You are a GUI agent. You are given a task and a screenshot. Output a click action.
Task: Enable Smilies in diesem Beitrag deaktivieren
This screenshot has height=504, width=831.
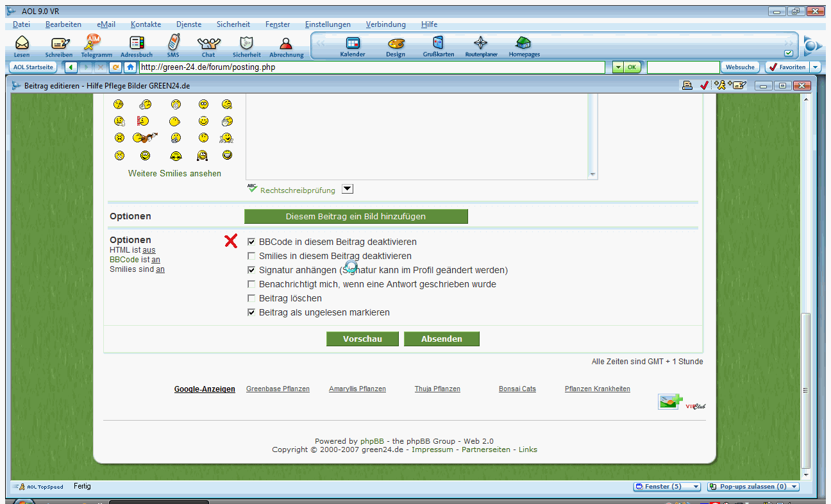252,256
